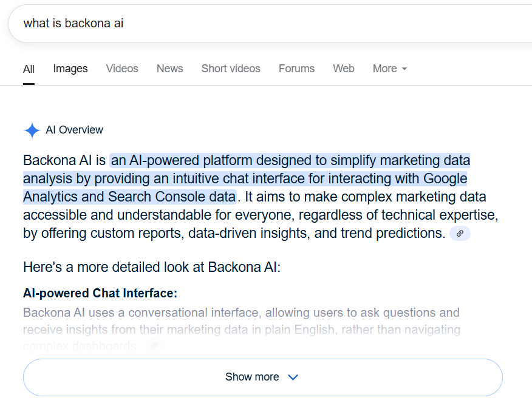Click the AI Overview sparkle icon
The width and height of the screenshot is (532, 406).
coord(32,130)
